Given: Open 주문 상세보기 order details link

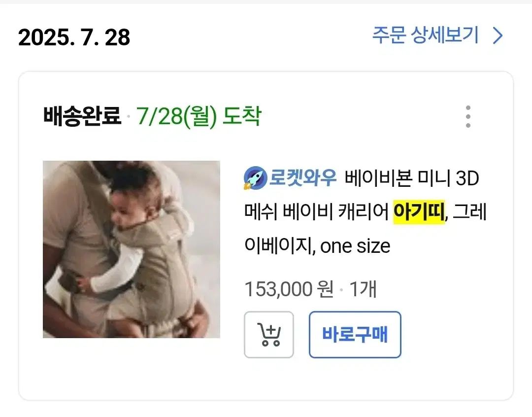Looking at the screenshot, I should [437, 35].
